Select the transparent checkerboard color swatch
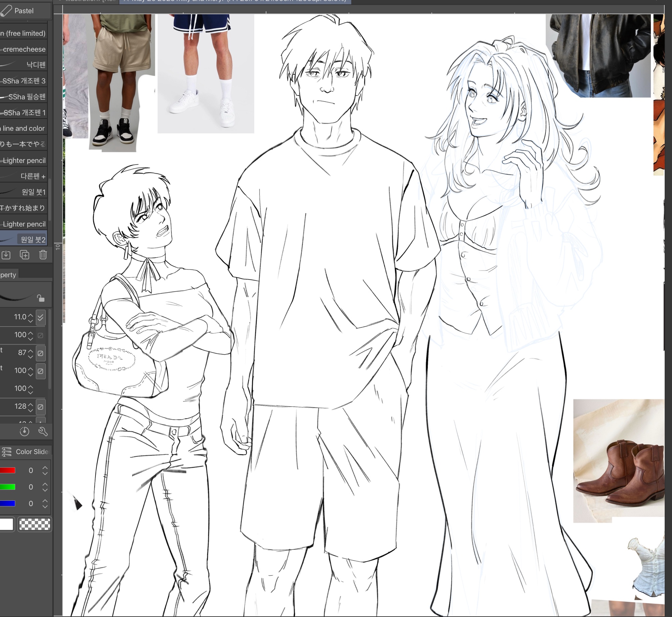672x617 pixels. [x=35, y=524]
